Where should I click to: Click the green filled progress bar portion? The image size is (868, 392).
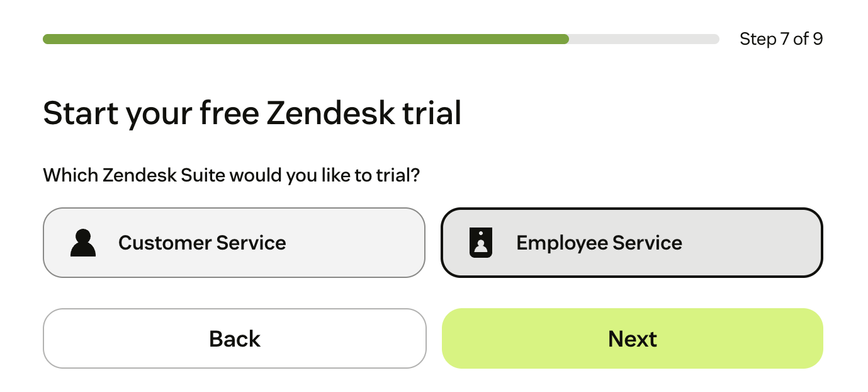tap(305, 39)
